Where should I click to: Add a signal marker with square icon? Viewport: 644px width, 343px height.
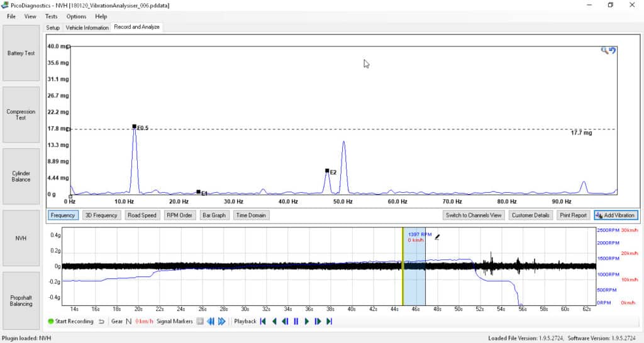click(199, 322)
